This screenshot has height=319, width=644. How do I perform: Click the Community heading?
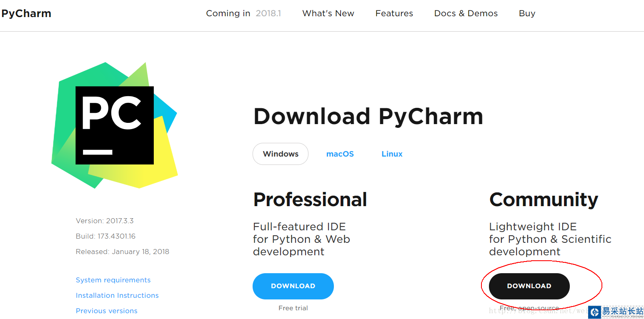click(544, 199)
